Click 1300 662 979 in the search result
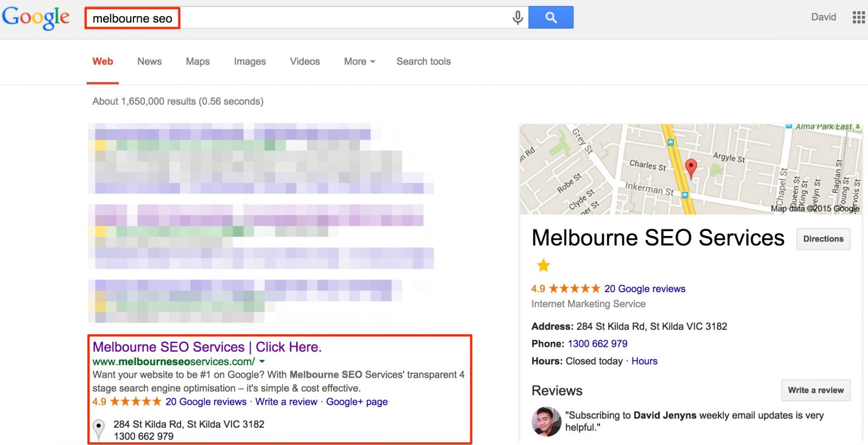The width and height of the screenshot is (868, 445). point(143,436)
